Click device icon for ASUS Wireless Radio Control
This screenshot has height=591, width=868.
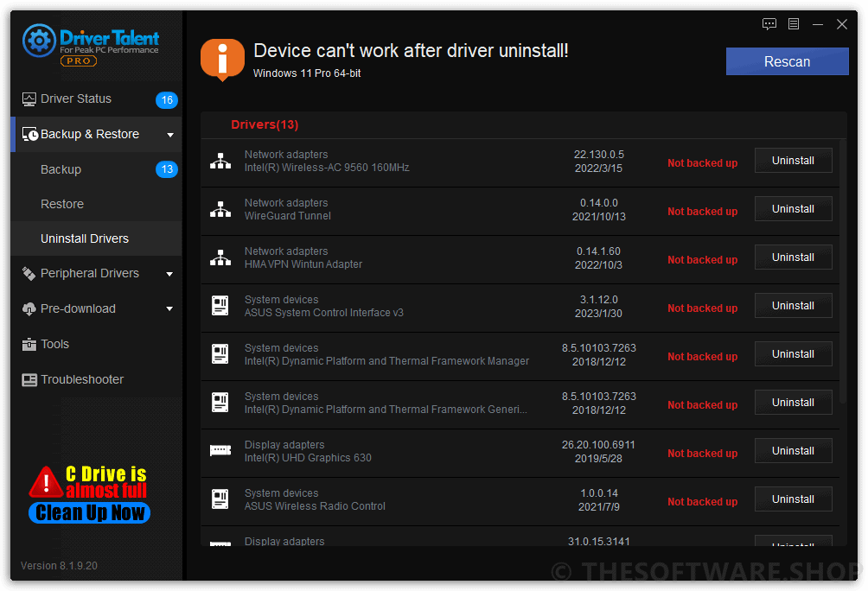[x=220, y=499]
